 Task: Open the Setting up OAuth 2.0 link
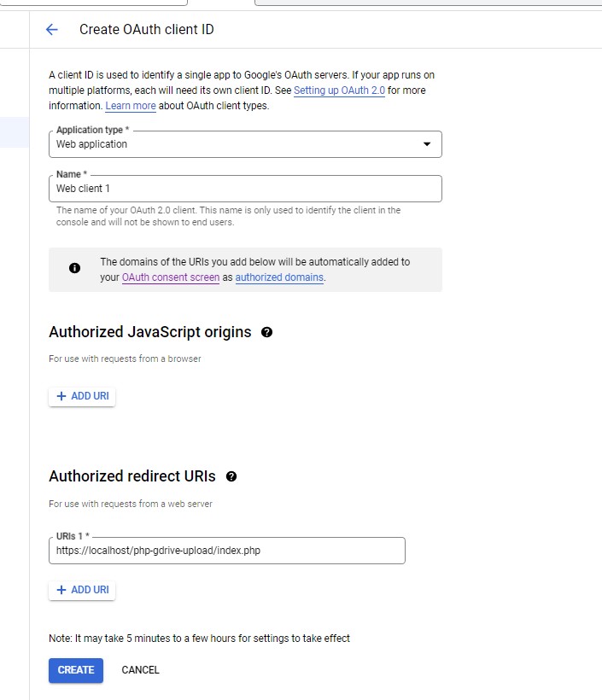(339, 90)
